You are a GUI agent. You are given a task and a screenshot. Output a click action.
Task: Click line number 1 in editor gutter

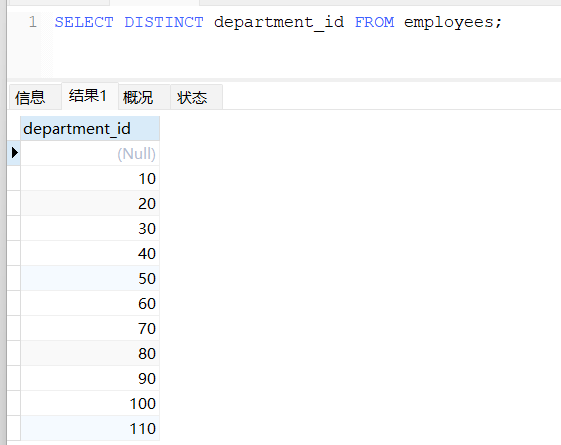click(x=33, y=22)
